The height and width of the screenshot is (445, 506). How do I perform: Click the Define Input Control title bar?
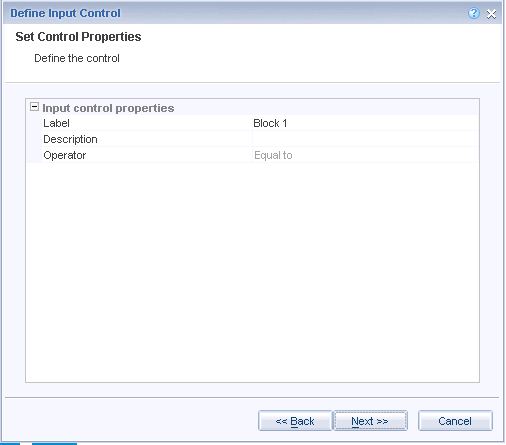[x=233, y=13]
